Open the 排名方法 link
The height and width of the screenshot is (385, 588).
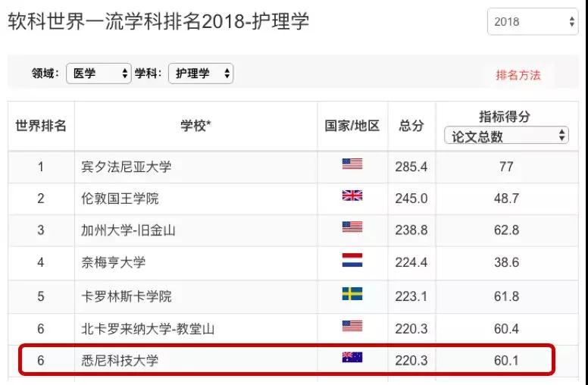(x=518, y=75)
